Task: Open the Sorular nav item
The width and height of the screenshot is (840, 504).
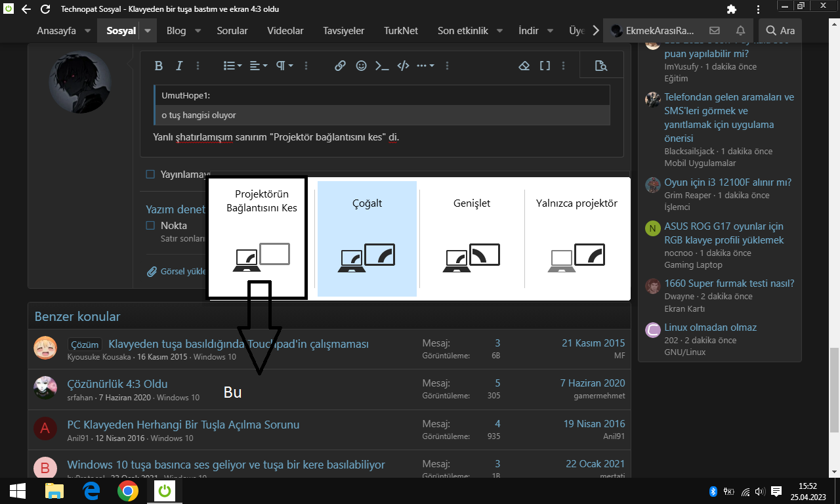Action: tap(232, 31)
